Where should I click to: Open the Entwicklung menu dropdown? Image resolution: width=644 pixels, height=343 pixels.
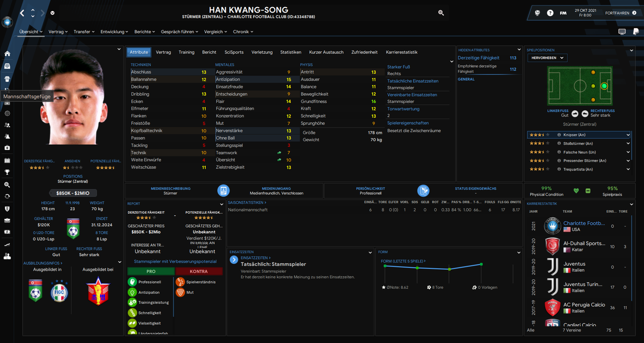114,32
